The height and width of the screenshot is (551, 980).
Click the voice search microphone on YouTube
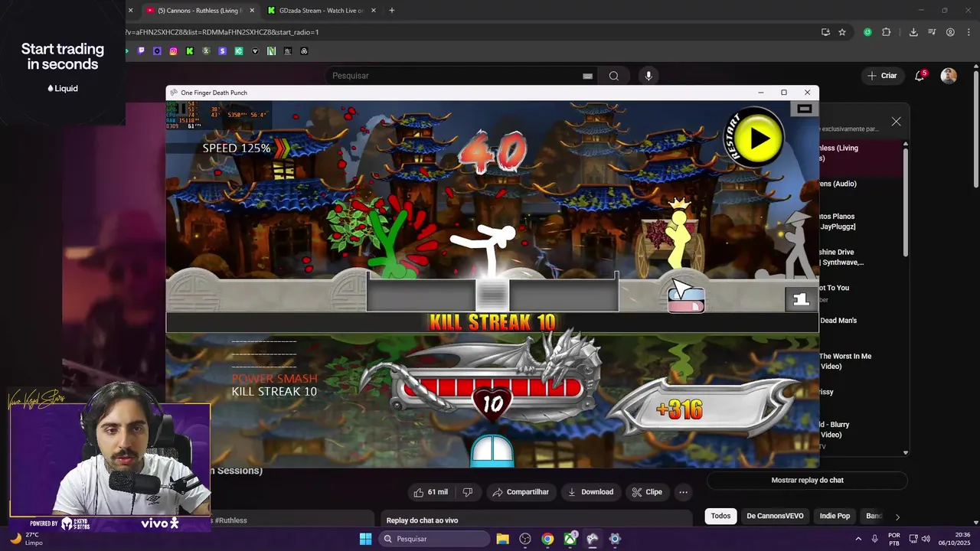[x=648, y=76]
